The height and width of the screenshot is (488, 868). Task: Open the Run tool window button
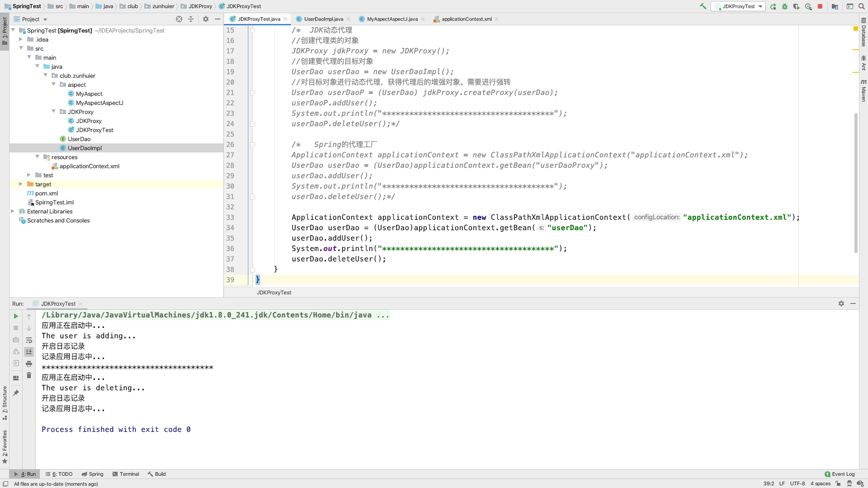[x=25, y=474]
